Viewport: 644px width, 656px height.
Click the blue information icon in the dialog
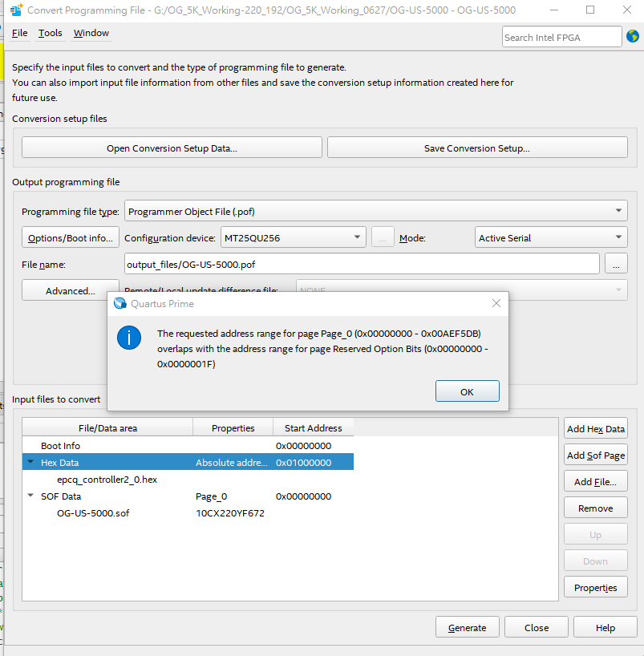(x=129, y=338)
